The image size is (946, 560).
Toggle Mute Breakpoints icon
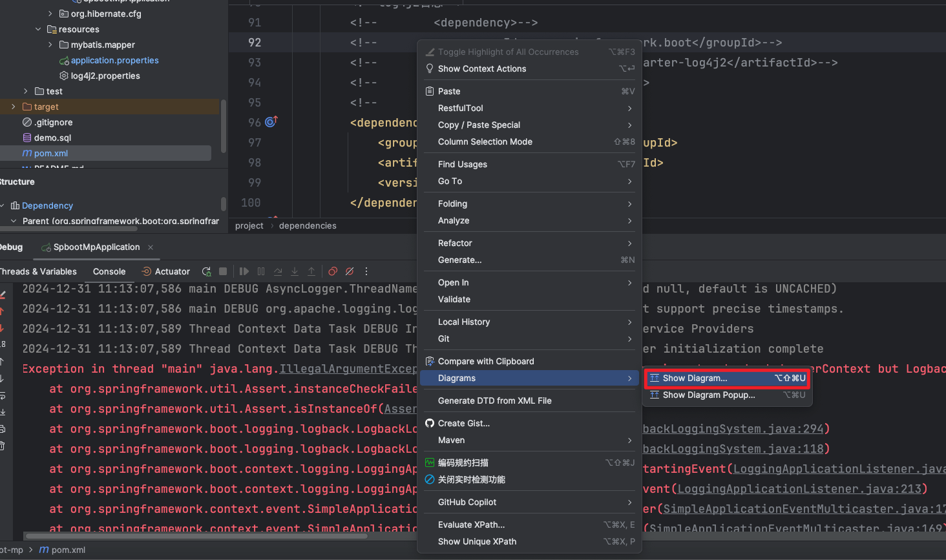point(350,272)
